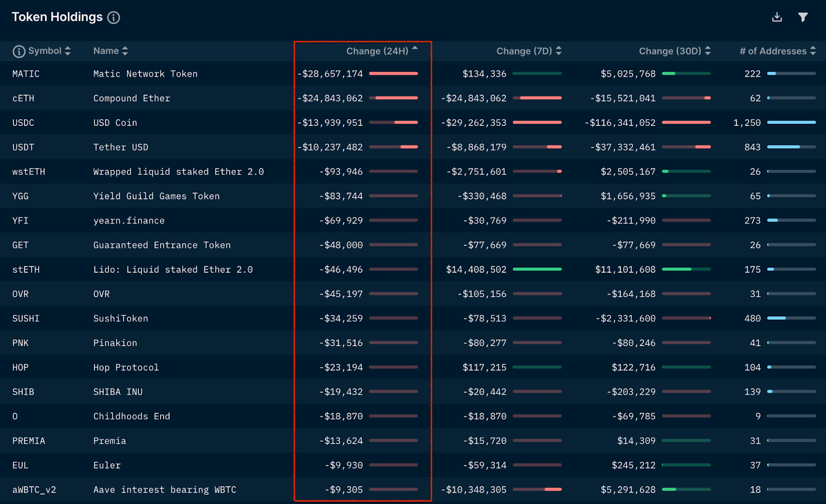
Task: Click Yield Guild Games Token name
Action: tap(156, 196)
